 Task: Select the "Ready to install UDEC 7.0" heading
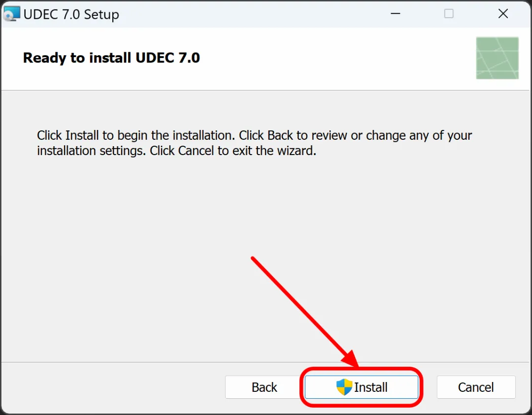click(111, 58)
